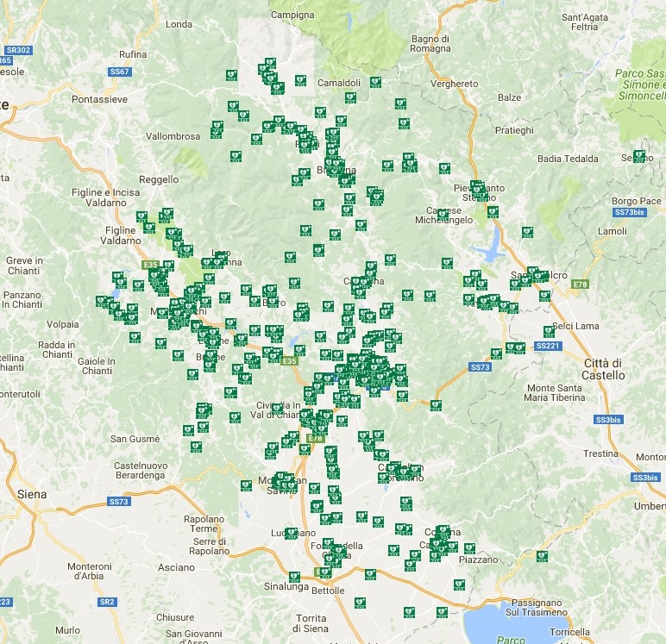The height and width of the screenshot is (644, 666).
Task: Click the lone marker southeast of Londa
Action: click(x=231, y=76)
